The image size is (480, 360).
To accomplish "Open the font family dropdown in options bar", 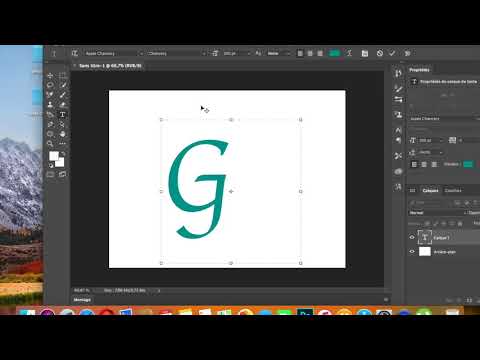I will pos(114,53).
